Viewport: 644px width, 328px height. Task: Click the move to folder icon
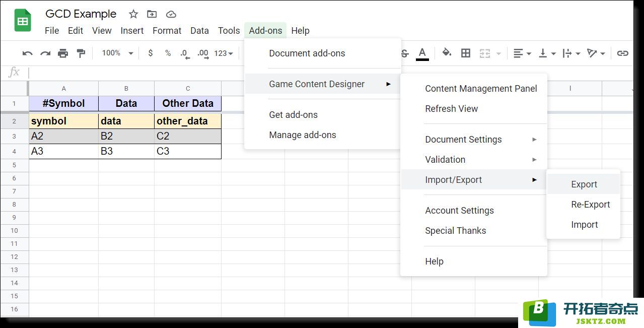pyautogui.click(x=152, y=14)
